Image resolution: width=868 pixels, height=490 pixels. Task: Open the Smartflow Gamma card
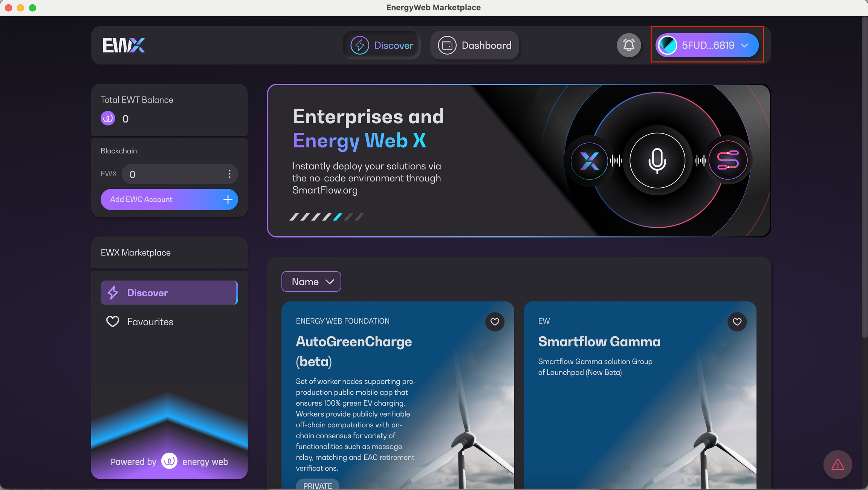click(x=599, y=341)
